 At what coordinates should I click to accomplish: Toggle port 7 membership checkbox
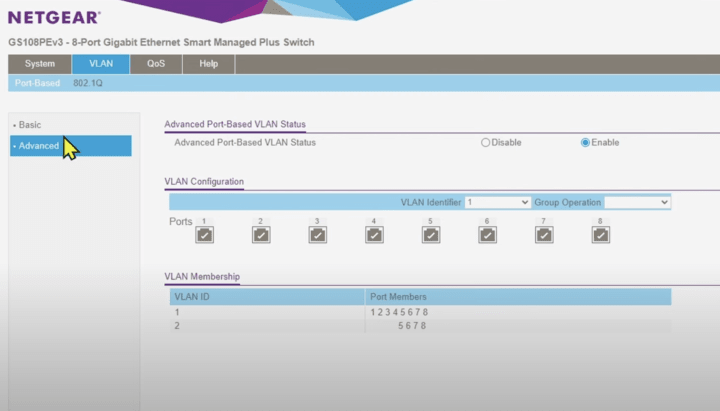(x=544, y=235)
